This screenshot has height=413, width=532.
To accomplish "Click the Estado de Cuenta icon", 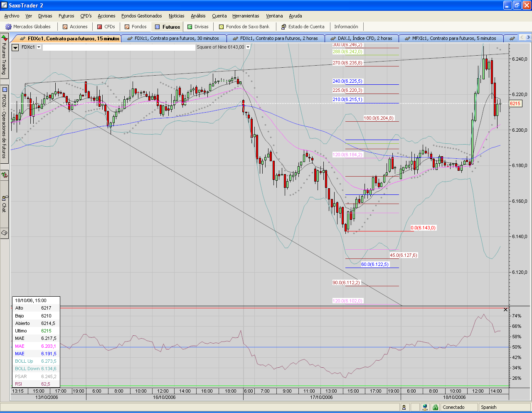I will (284, 27).
